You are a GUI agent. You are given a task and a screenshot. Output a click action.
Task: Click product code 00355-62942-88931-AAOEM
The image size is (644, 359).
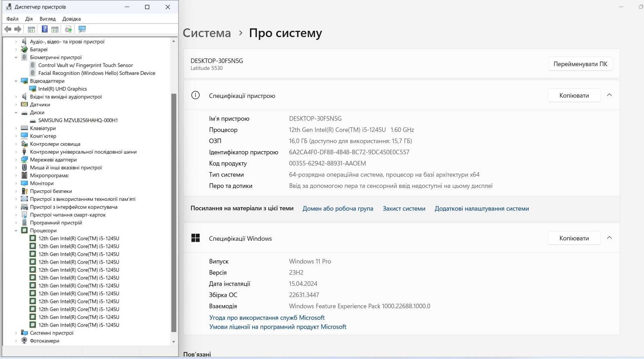(327, 163)
